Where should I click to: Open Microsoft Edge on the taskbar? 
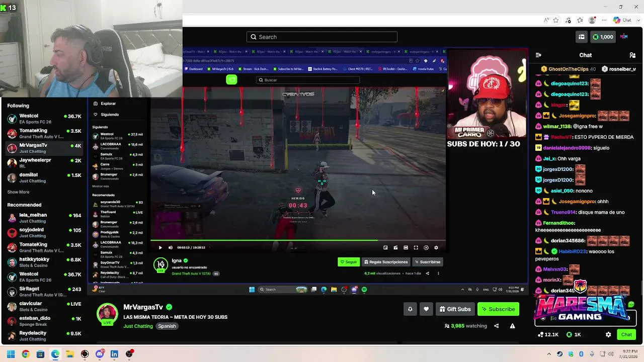tap(55, 354)
